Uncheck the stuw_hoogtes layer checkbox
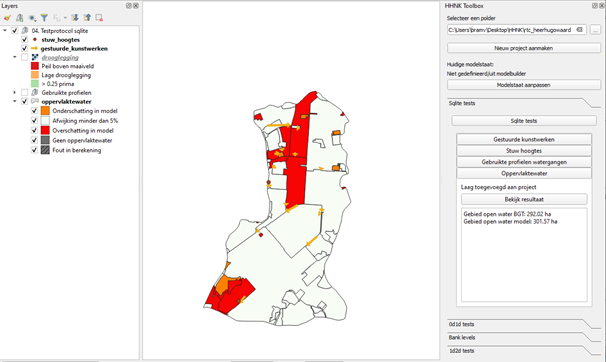The image size is (606, 362). 24,40
